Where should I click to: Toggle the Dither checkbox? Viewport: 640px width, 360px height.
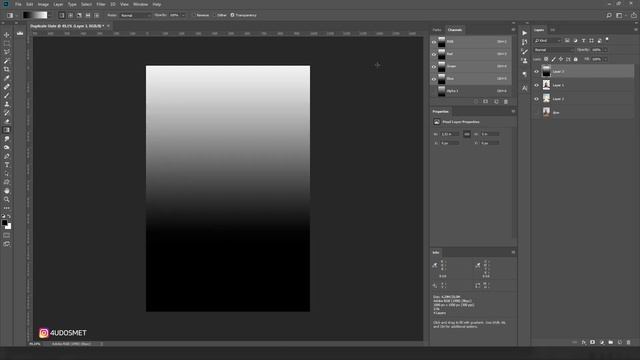[214, 15]
